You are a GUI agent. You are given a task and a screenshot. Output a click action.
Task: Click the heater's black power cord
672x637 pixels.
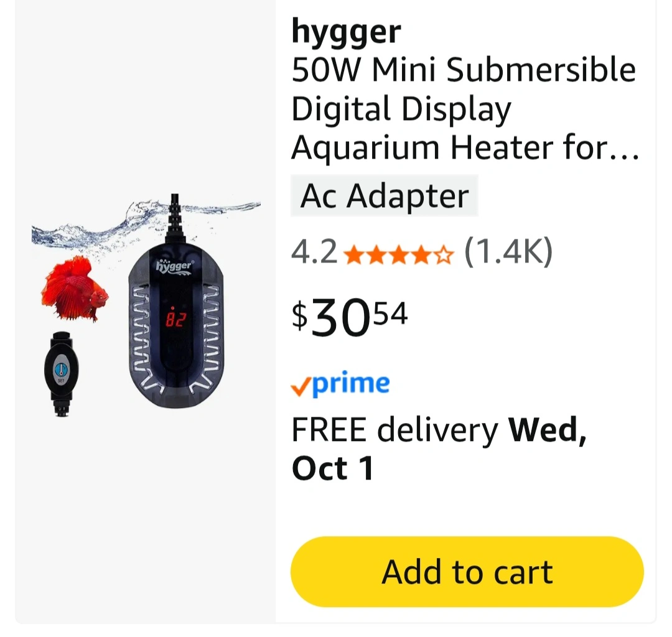pos(174,218)
